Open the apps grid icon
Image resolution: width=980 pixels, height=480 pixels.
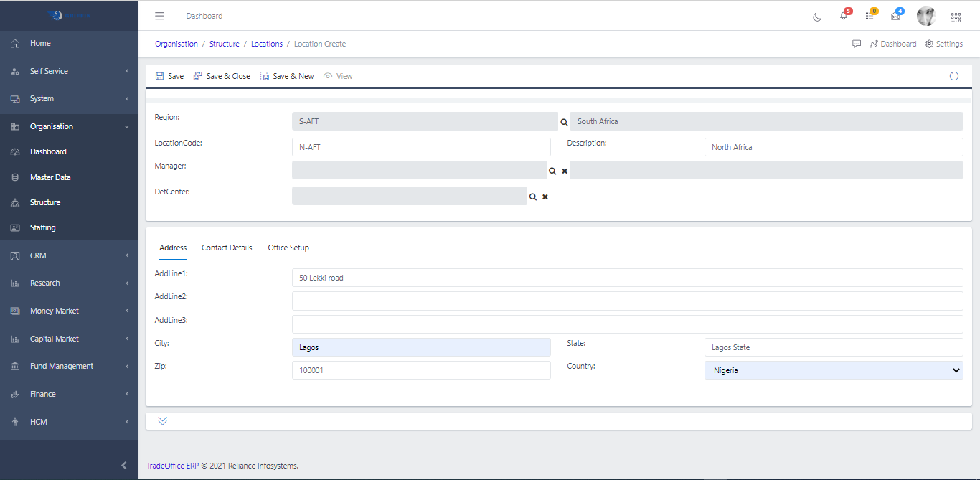pos(956,17)
